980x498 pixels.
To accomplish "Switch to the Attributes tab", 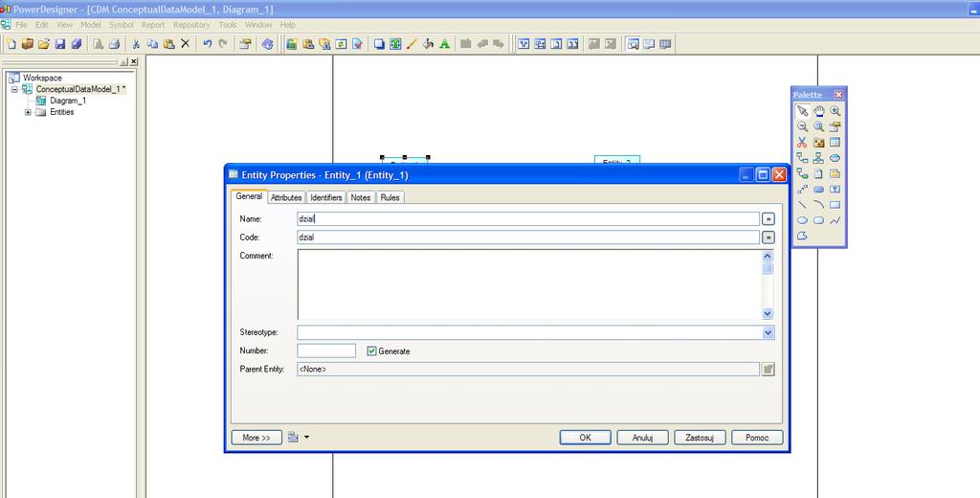I will pos(286,197).
